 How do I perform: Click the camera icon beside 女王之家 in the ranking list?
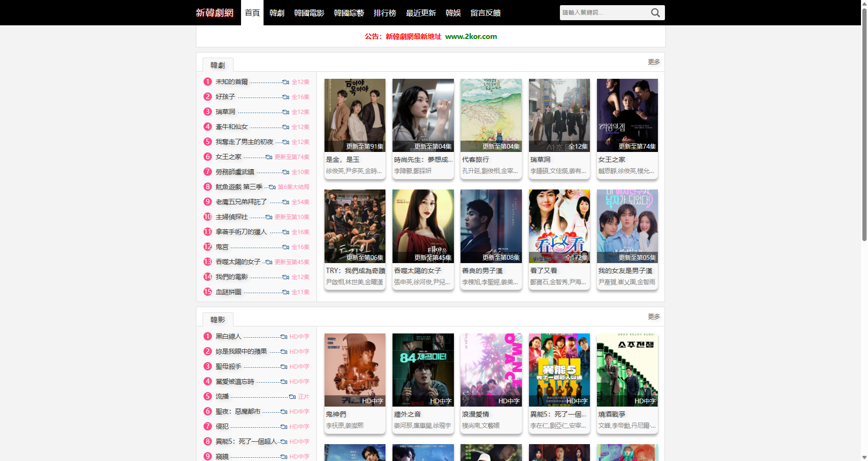269,157
